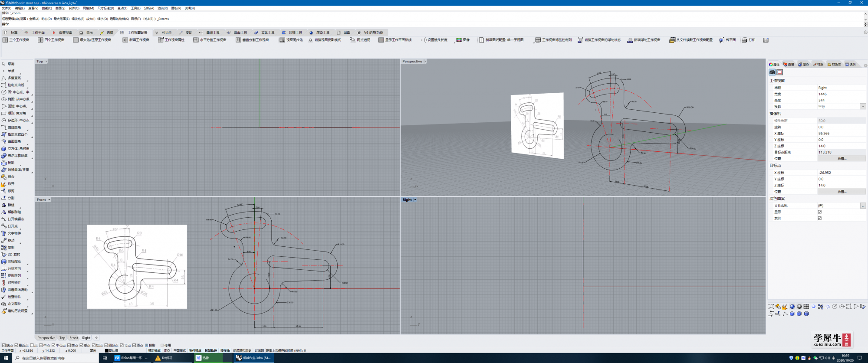Open the D:\练习 taskbar window
The image size is (868, 363).
click(172, 358)
